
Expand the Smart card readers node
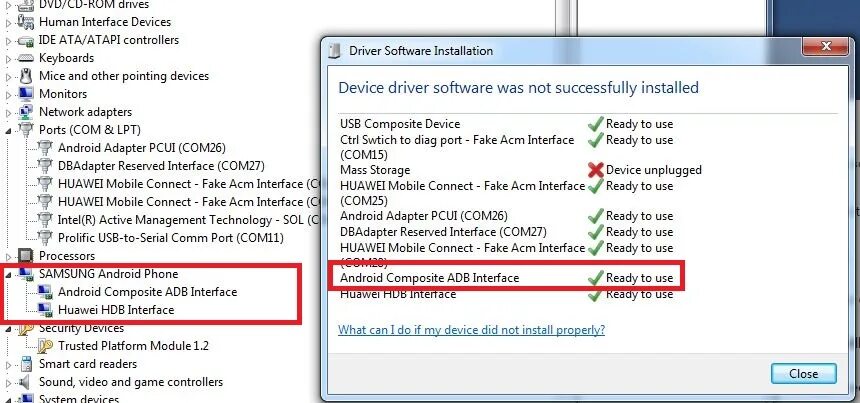point(10,364)
